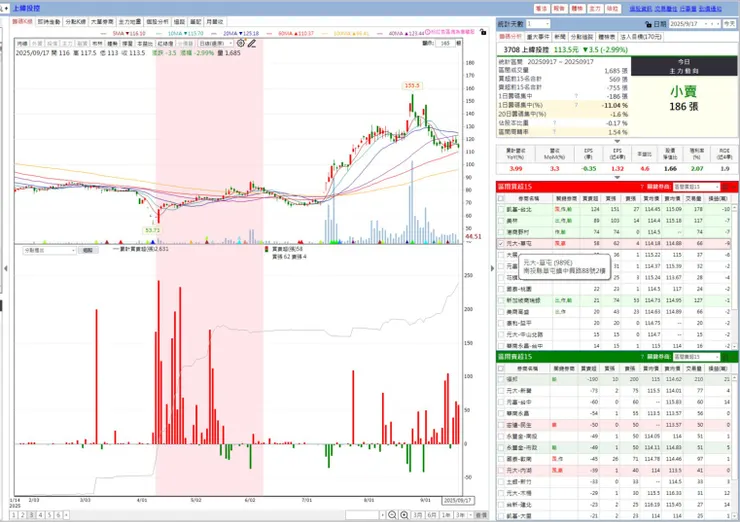Switch to the 即時走勢 tab

pos(49,22)
